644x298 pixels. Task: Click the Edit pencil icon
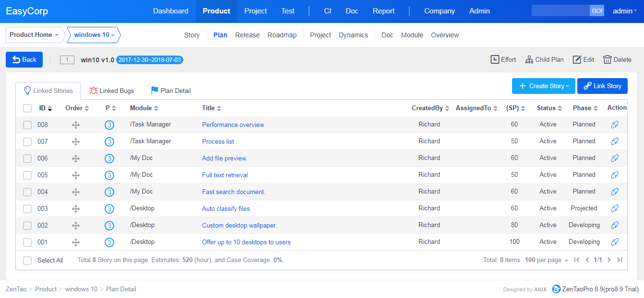[577, 59]
